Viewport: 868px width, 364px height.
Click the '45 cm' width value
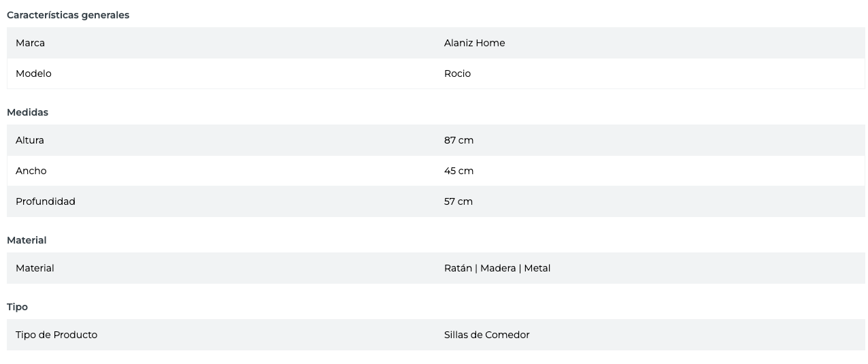click(x=458, y=171)
